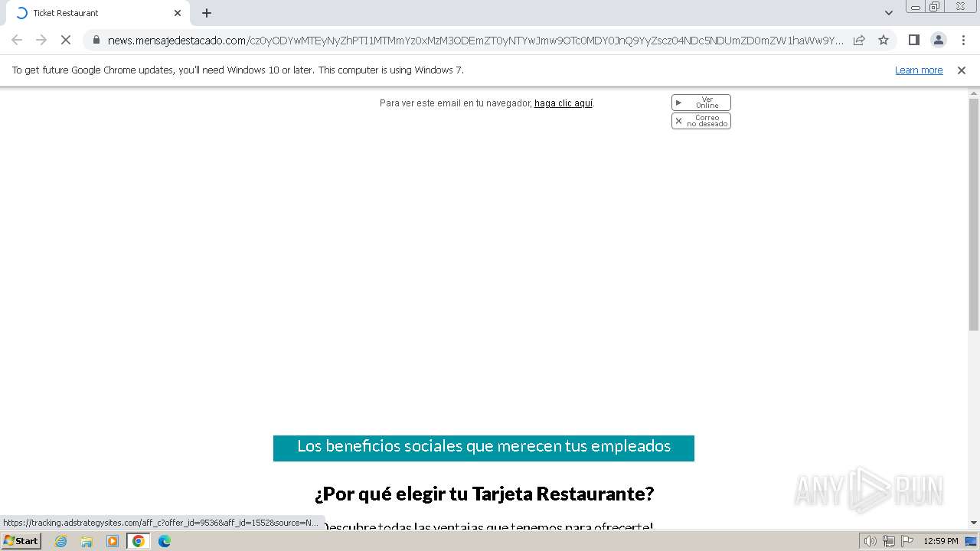Follow the 'haga clic aquí' link
The height and width of the screenshot is (551, 980).
(563, 103)
